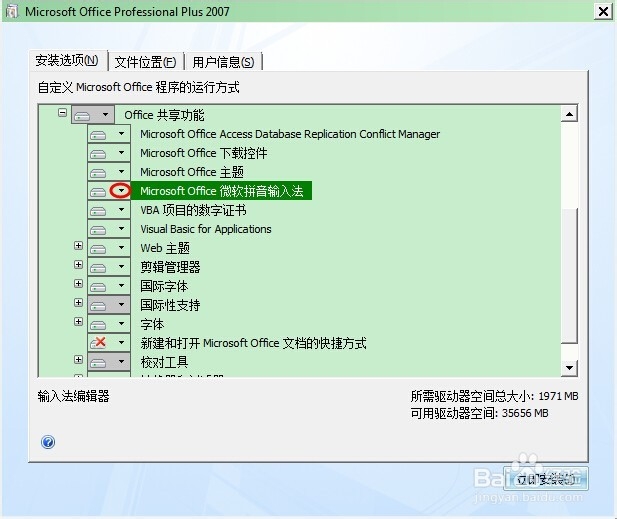Select 新建和打开 Microsoft Office 文档的快捷方式 row
This screenshot has height=519, width=617.
(x=253, y=343)
